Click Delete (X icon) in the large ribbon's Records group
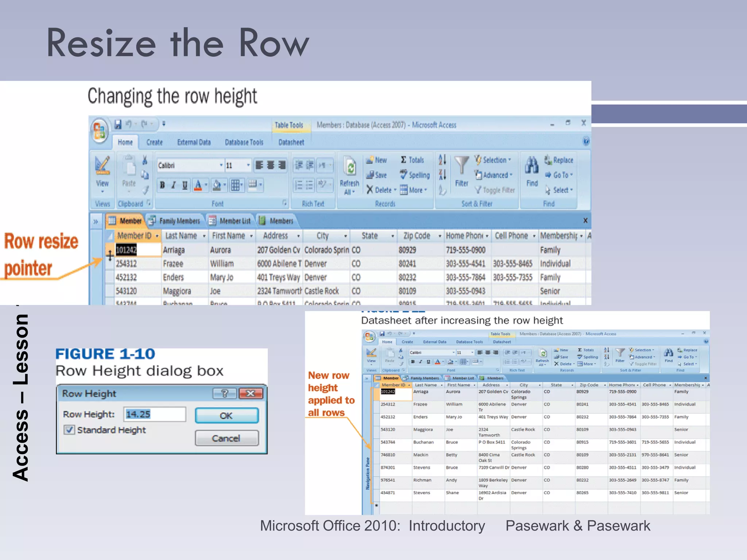 381,190
